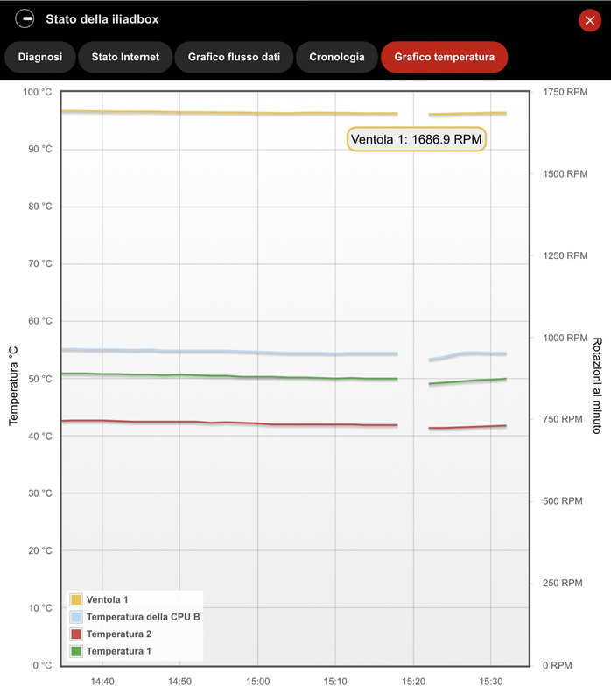Click the 1500 RPM axis label
This screenshot has height=700, width=611.
[x=565, y=173]
